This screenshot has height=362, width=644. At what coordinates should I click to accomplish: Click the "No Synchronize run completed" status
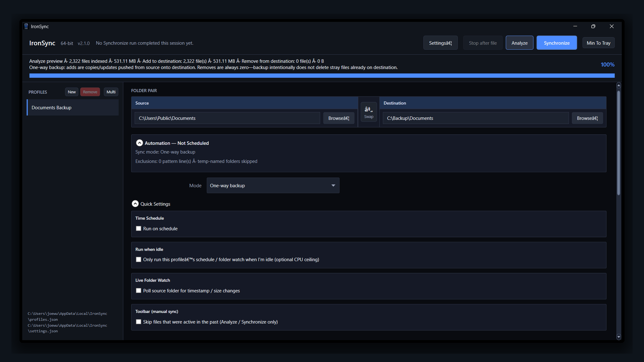point(145,43)
